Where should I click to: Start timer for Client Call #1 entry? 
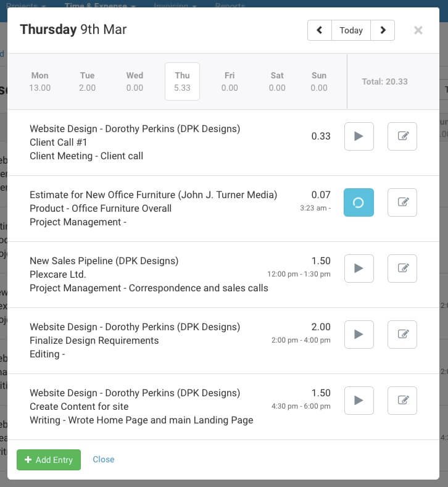pos(359,136)
